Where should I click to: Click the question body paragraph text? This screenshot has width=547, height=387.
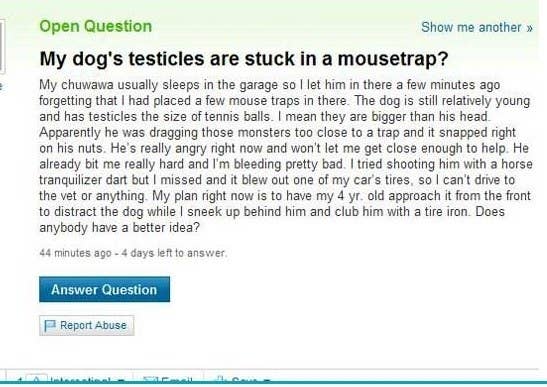coord(286,156)
